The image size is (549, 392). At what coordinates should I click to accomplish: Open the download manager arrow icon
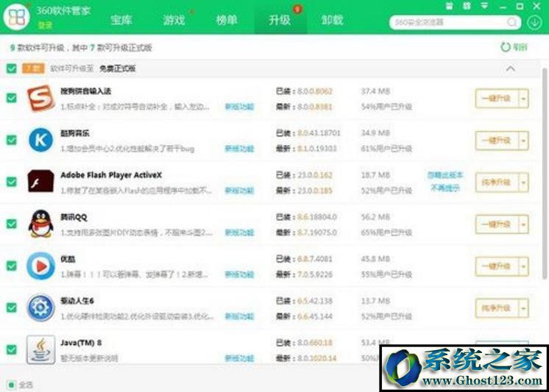(534, 22)
